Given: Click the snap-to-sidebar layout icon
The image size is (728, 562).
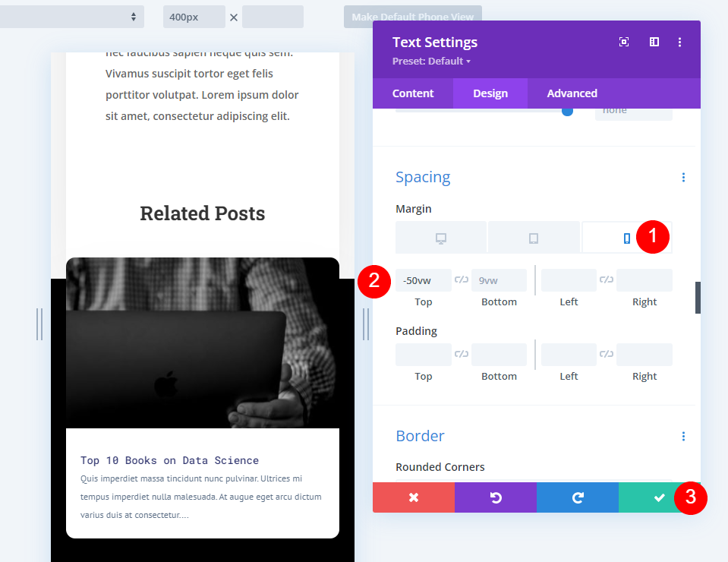Looking at the screenshot, I should 654,43.
